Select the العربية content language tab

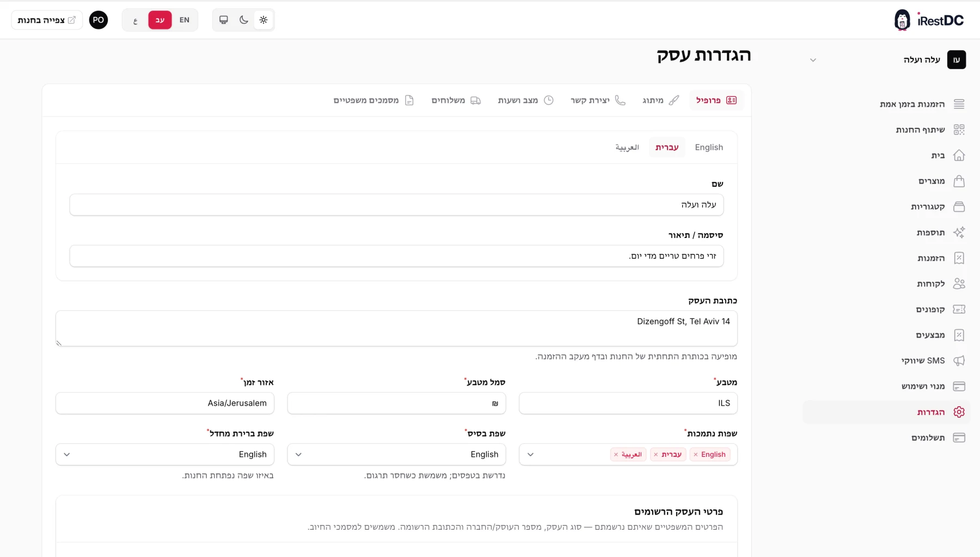[x=627, y=148]
